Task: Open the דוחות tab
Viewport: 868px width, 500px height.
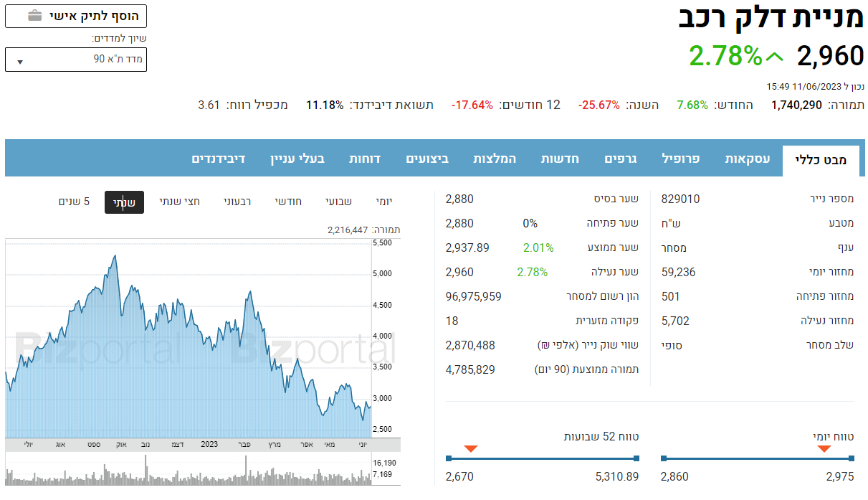Action: [x=364, y=159]
